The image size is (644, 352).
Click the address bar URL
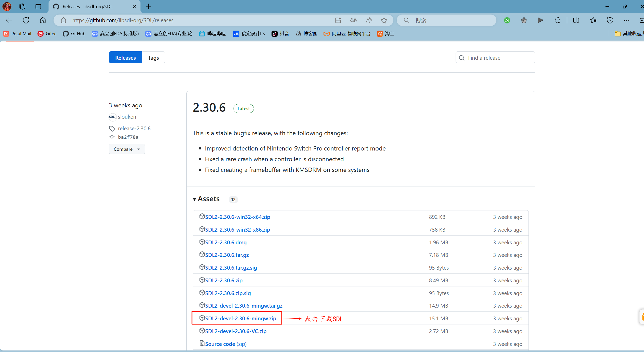pos(123,20)
